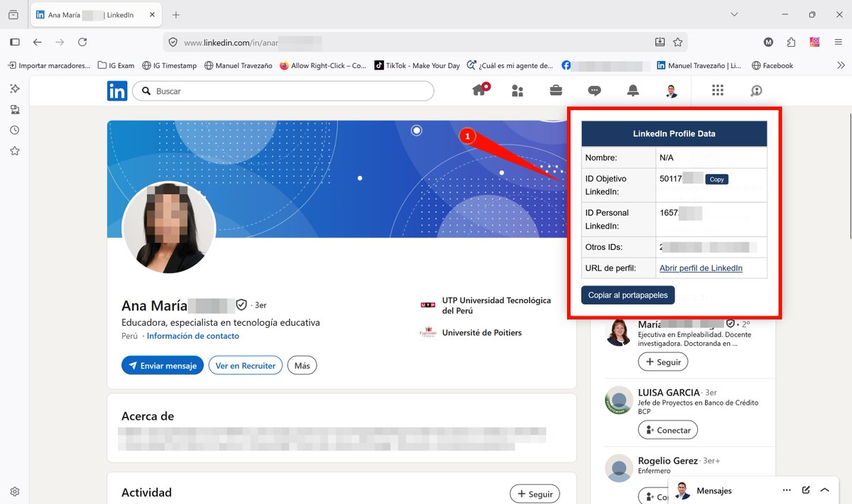Screen dimensions: 852x504
Task: Open Rogelio Gerez profile name
Action: 667,461
